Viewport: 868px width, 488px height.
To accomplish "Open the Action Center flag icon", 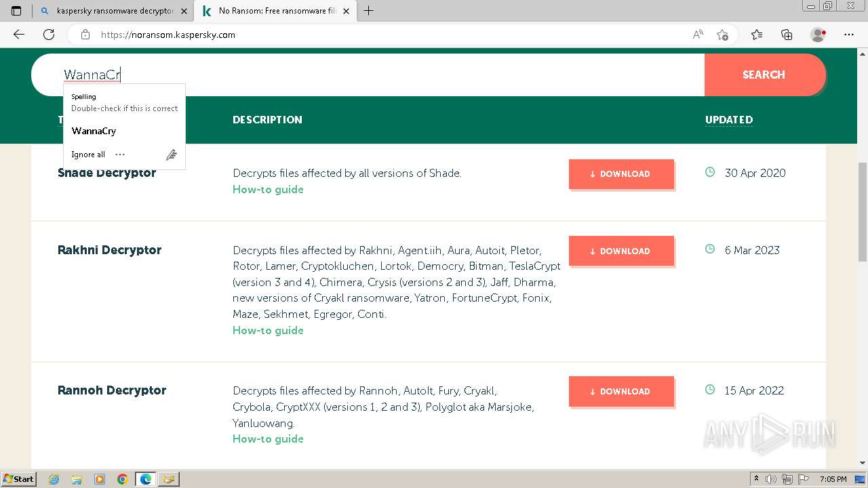I will [803, 479].
